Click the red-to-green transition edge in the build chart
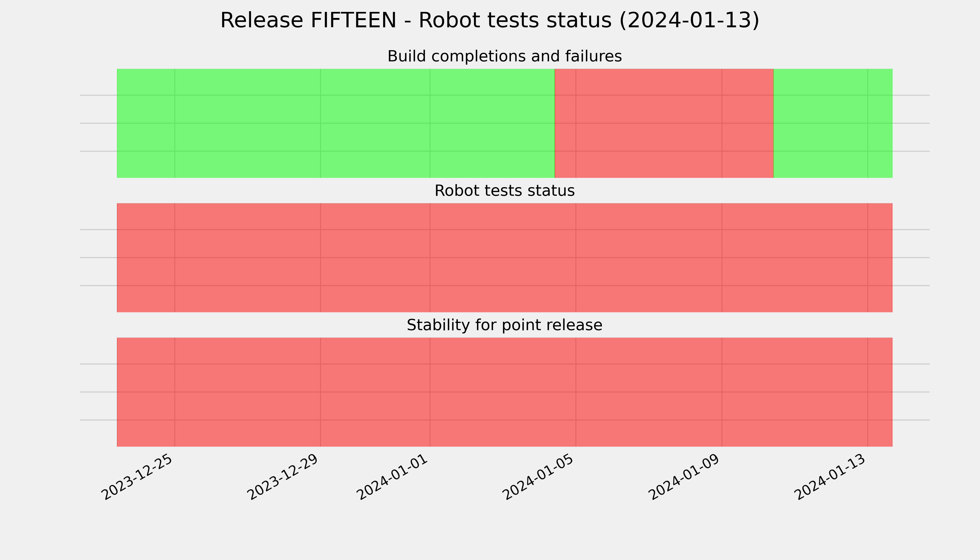The image size is (980, 560). click(773, 123)
